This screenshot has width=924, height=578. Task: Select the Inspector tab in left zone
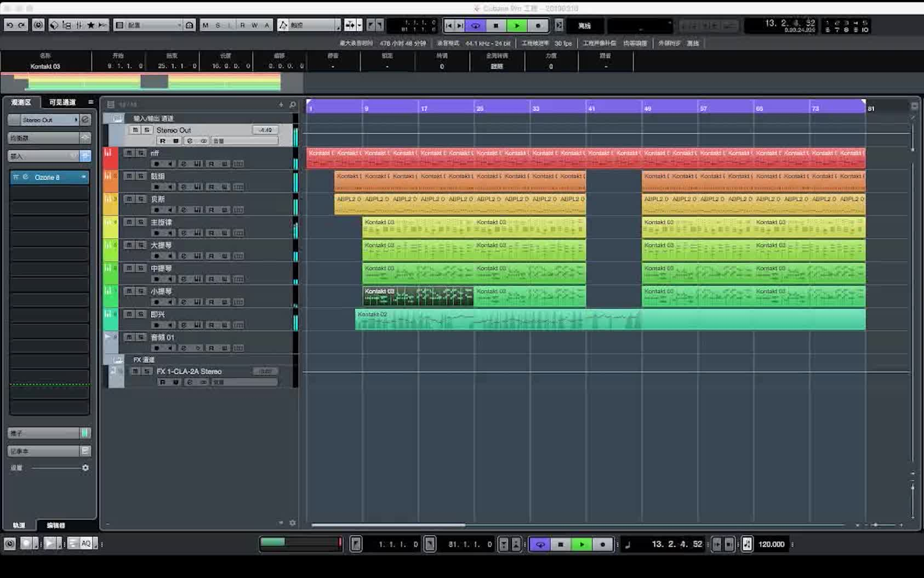tap(21, 102)
